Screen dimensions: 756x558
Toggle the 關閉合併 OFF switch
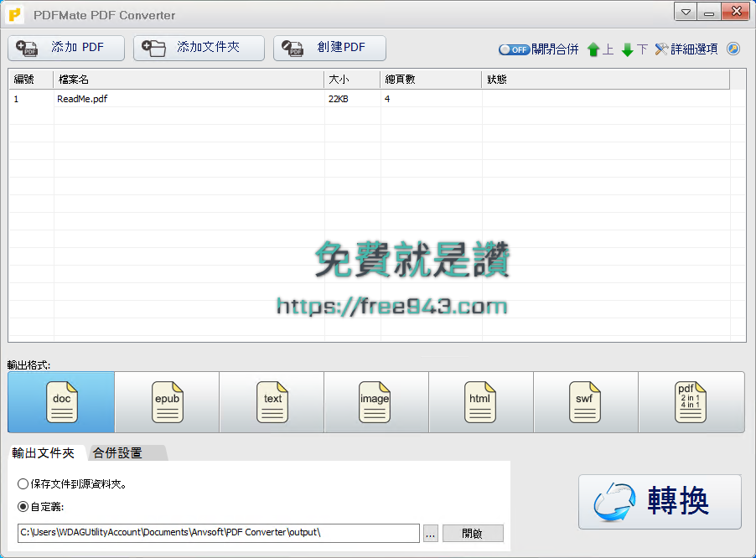514,49
